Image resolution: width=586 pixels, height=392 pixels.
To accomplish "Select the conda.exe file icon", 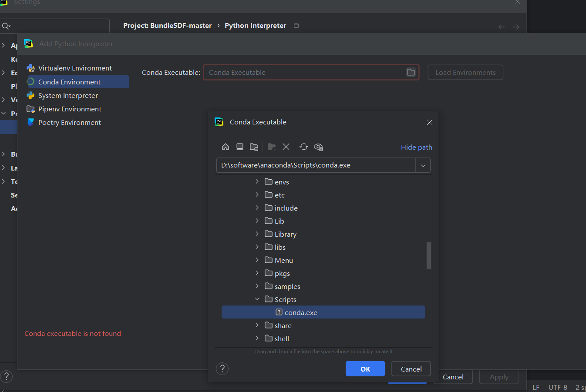I will click(x=279, y=312).
